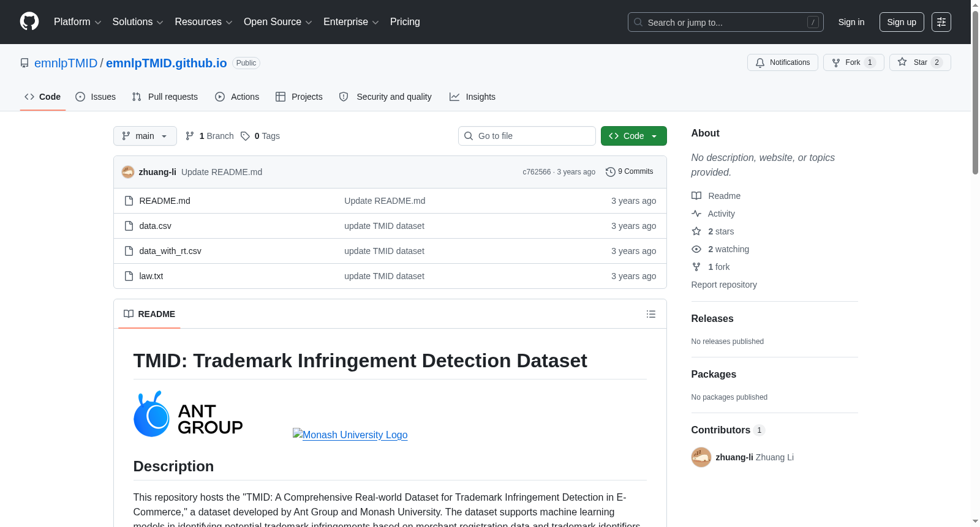Image resolution: width=980 pixels, height=527 pixels.
Task: Open the Actions tab
Action: tap(237, 97)
